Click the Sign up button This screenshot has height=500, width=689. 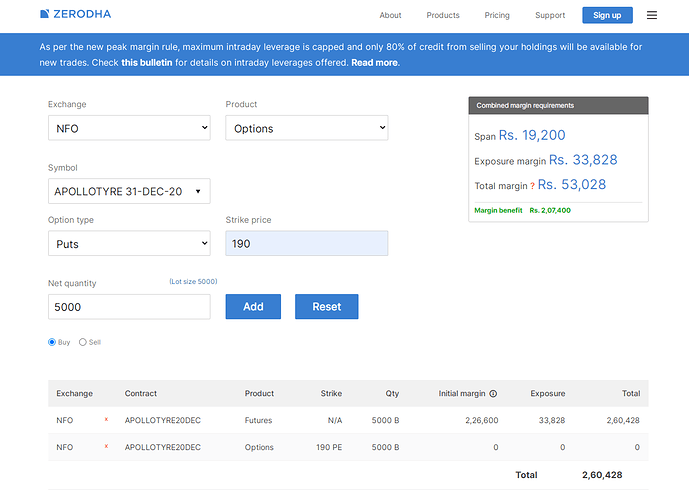607,15
